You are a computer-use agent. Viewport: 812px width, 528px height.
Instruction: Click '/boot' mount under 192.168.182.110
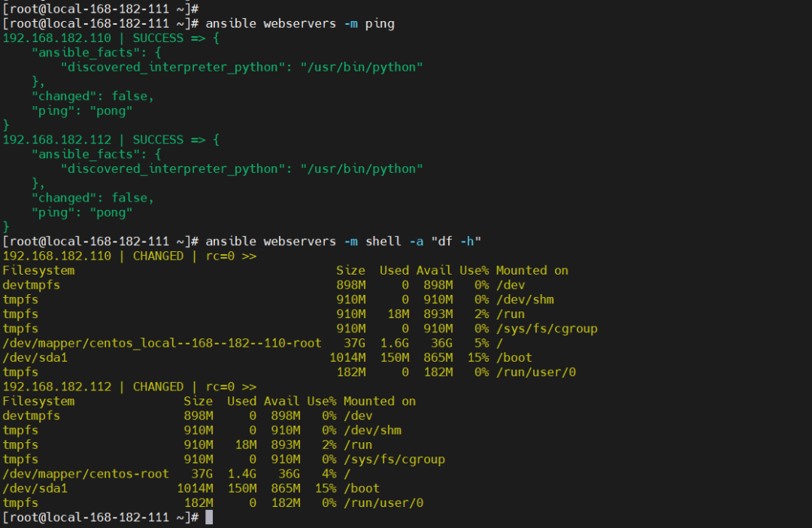514,357
